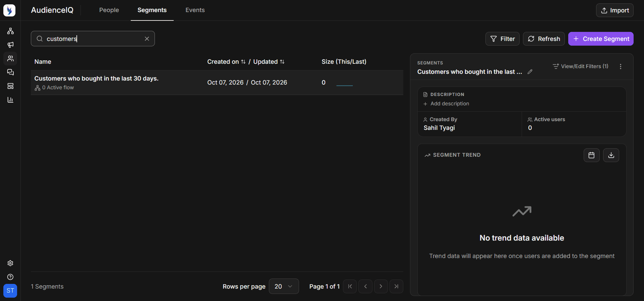Refresh the segments list
This screenshot has width=644, height=301.
pos(544,39)
